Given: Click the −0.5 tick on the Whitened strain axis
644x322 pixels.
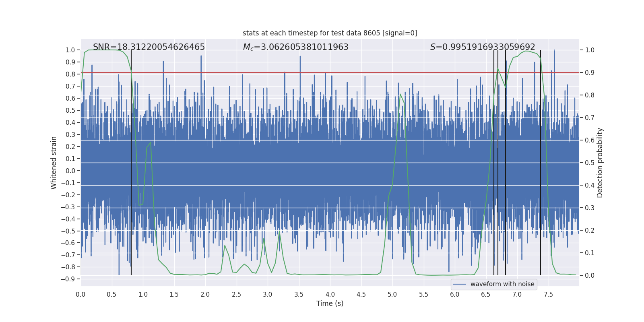Looking at the screenshot, I should coord(68,231).
